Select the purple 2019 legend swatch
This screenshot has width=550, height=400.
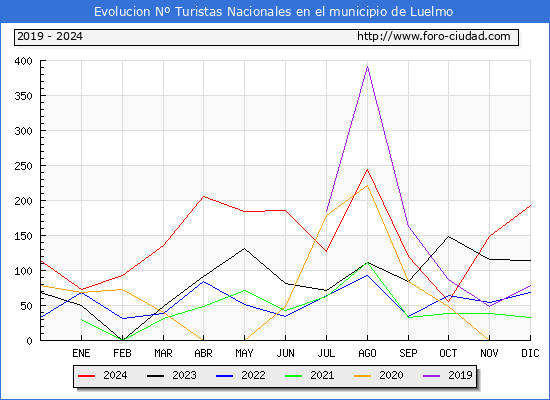pos(432,376)
